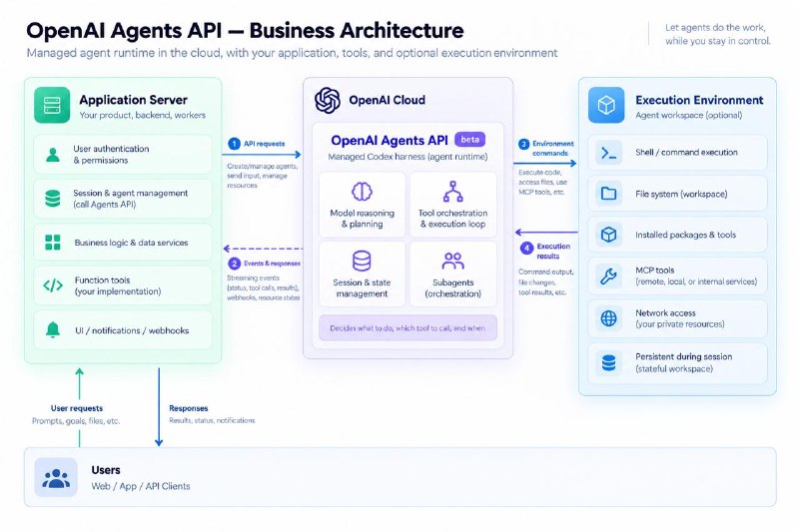The width and height of the screenshot is (799, 532).
Task: Click the Shell command prompt icon
Action: click(608, 153)
